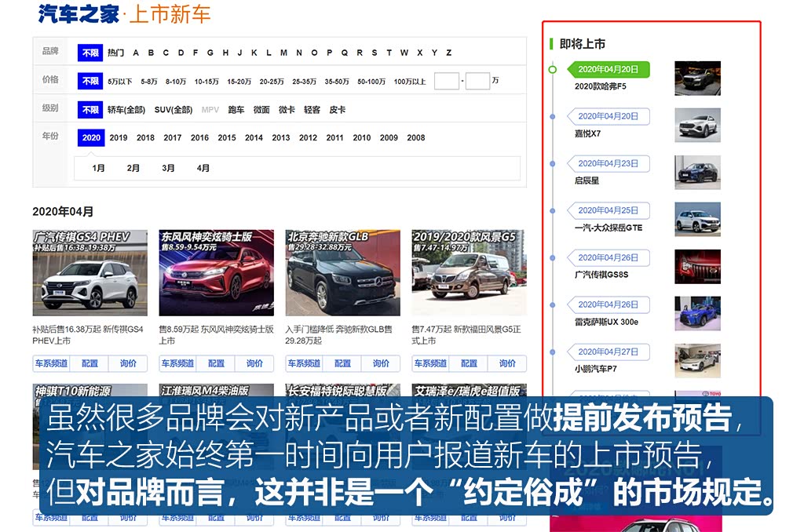Click 询价 button under 广汽传祺GS4 PHEV
The height and width of the screenshot is (532, 804).
click(128, 363)
